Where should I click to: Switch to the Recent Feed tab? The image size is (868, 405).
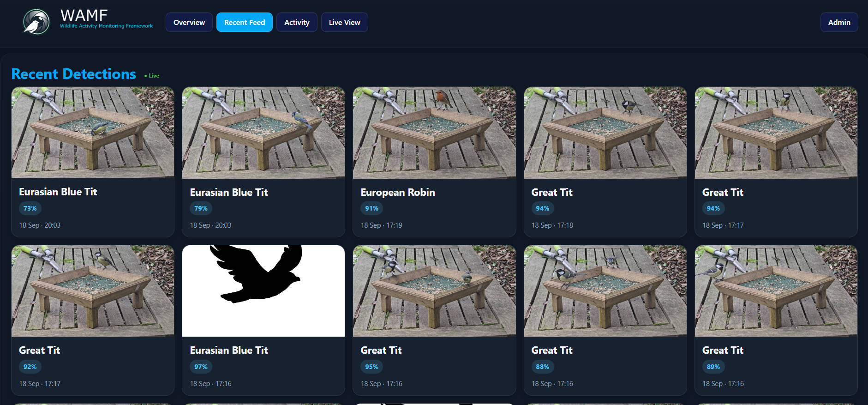(245, 22)
